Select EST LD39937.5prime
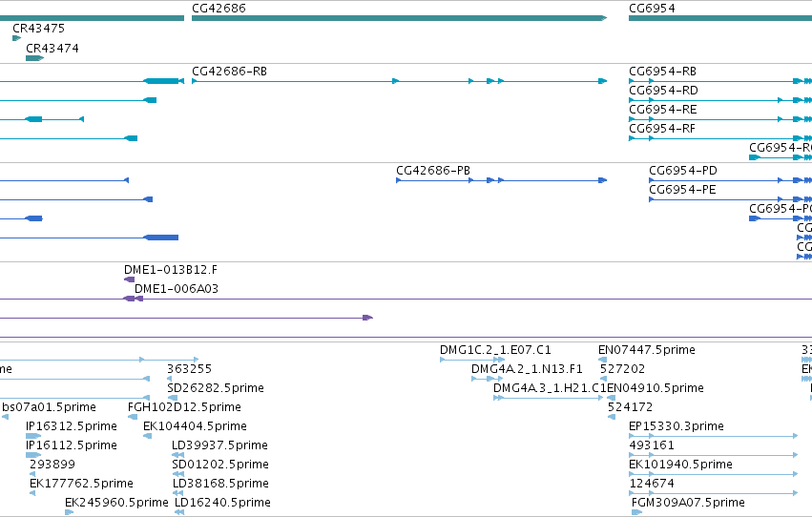 pyautogui.click(x=219, y=445)
